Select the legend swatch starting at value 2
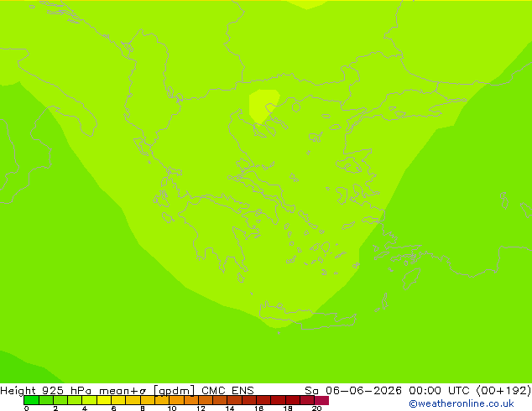 60,400
